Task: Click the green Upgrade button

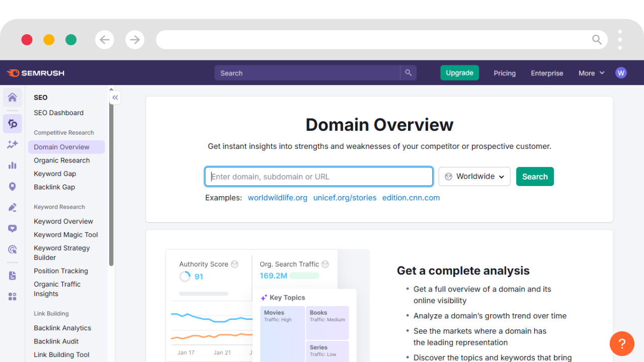Action: click(459, 73)
